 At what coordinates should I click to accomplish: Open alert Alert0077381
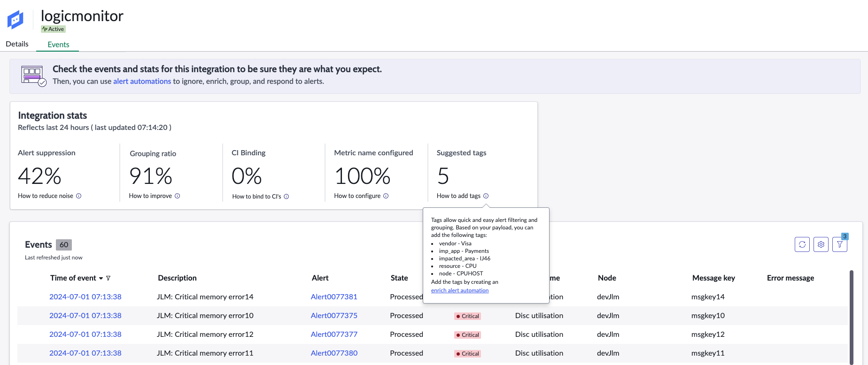click(x=334, y=297)
